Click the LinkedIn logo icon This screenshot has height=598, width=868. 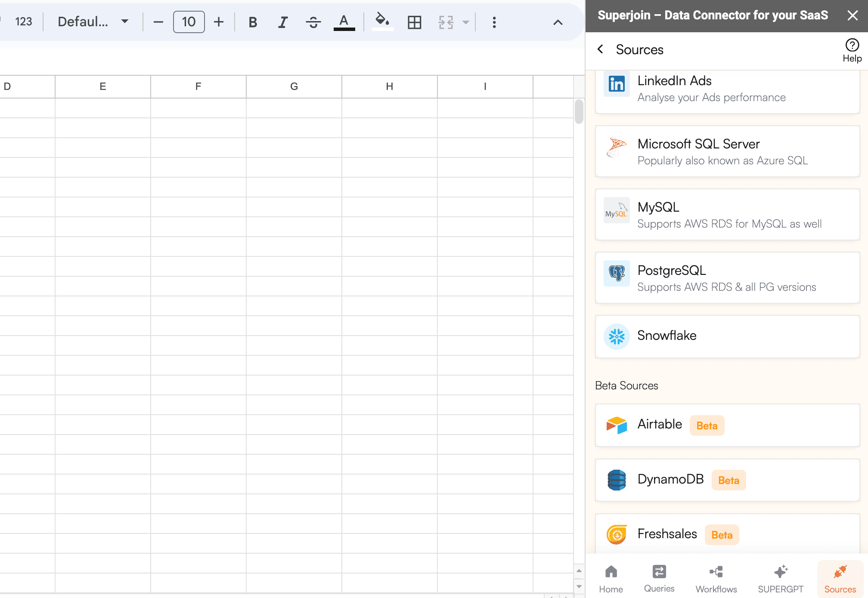[x=617, y=84]
